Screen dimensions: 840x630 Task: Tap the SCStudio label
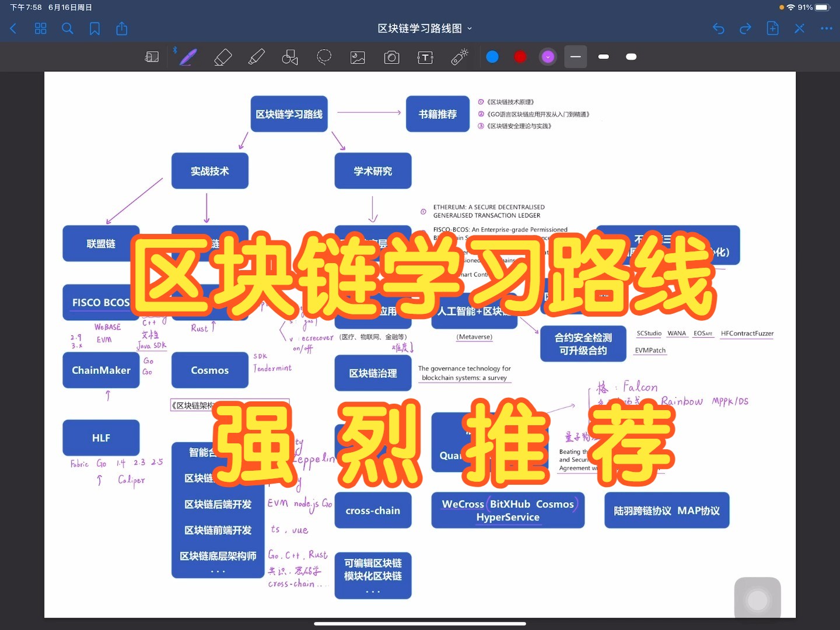coord(649,334)
